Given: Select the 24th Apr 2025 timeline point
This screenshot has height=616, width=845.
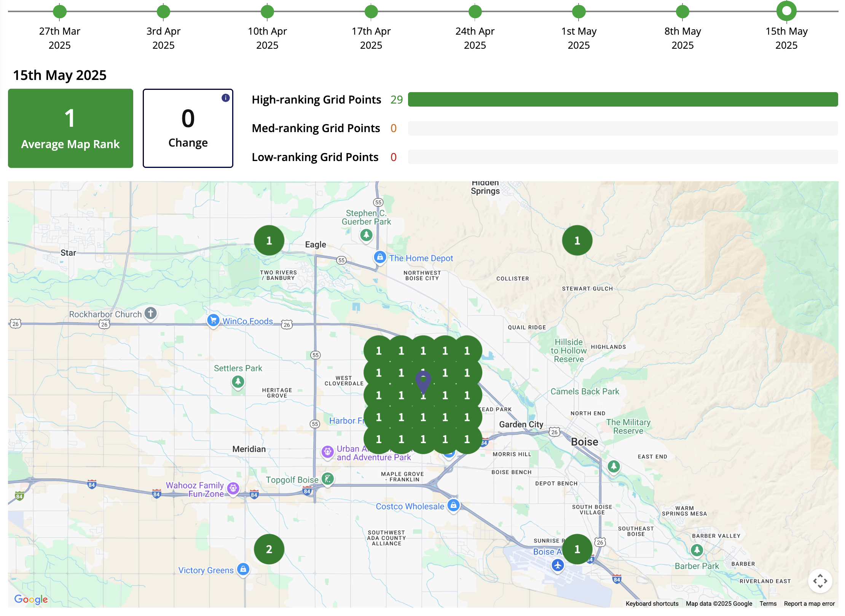Looking at the screenshot, I should pos(475,11).
